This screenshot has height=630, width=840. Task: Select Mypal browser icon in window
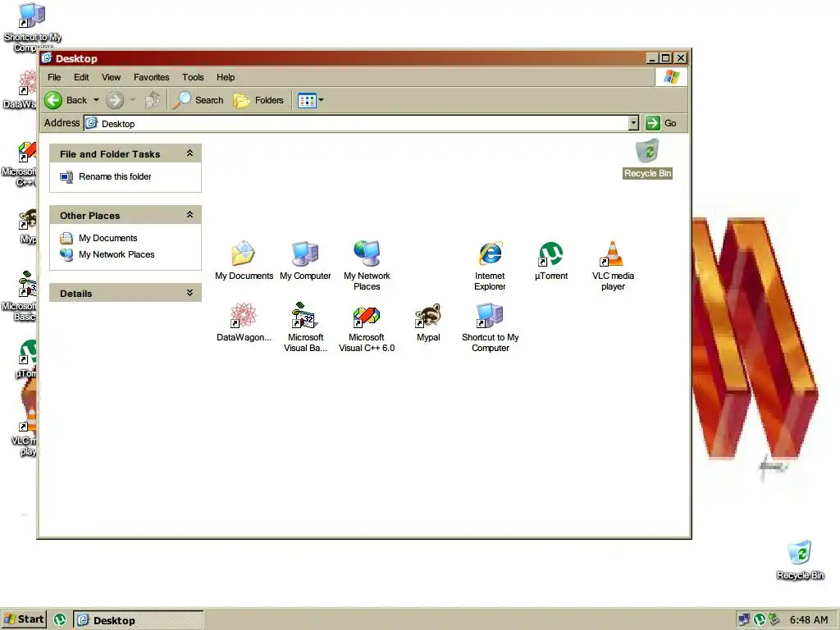(x=428, y=322)
